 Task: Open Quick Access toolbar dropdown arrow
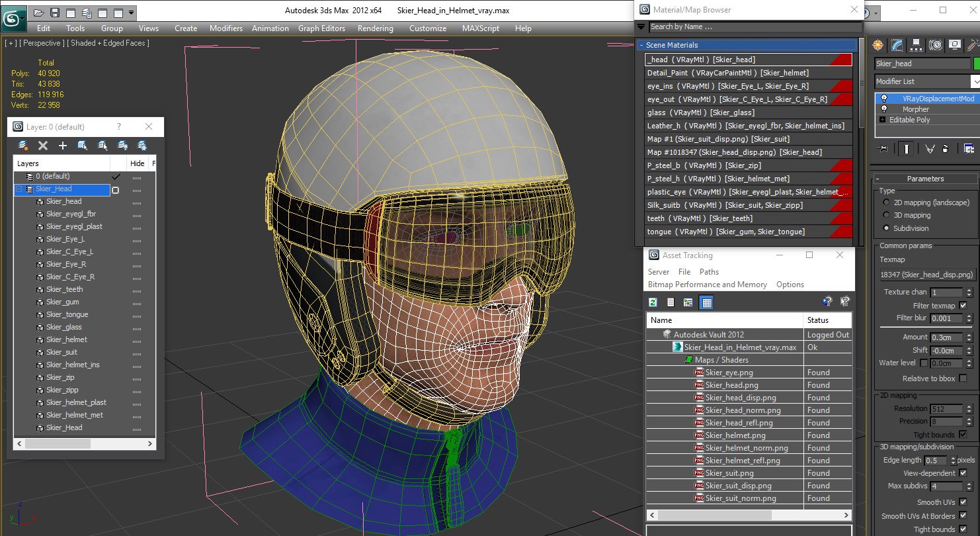[x=132, y=13]
